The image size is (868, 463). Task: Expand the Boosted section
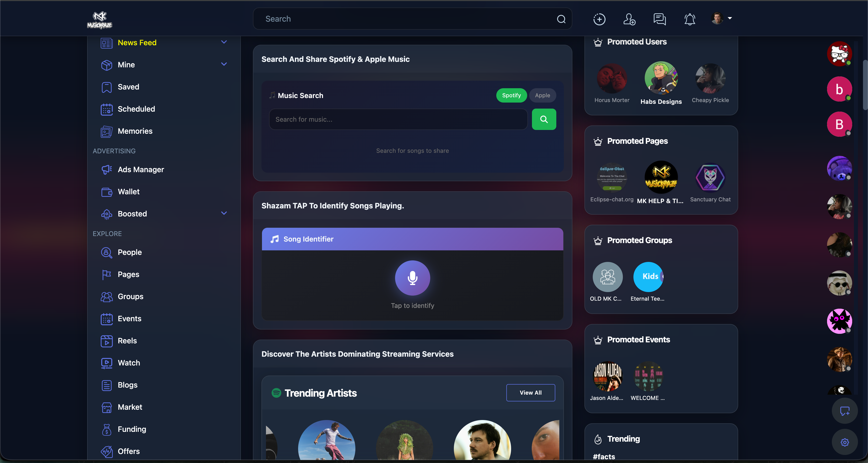pyautogui.click(x=223, y=213)
